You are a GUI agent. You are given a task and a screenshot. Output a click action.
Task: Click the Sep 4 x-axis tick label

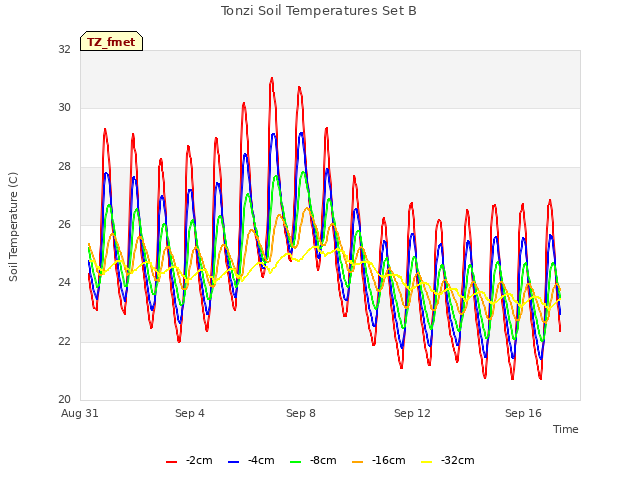[189, 413]
